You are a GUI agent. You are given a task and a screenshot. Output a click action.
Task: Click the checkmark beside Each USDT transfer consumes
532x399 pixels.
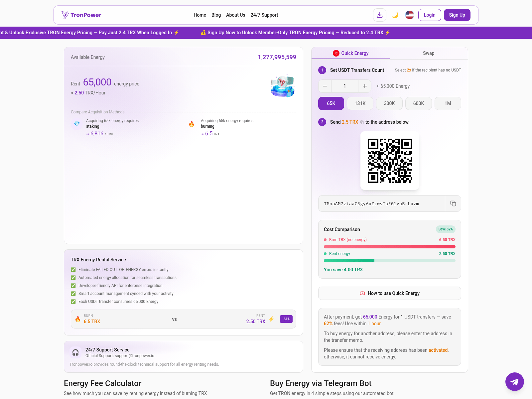(73, 302)
